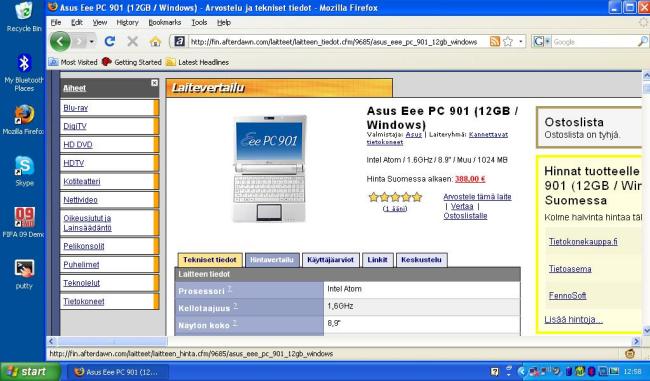Open Pelikonsolit topic link

84,246
